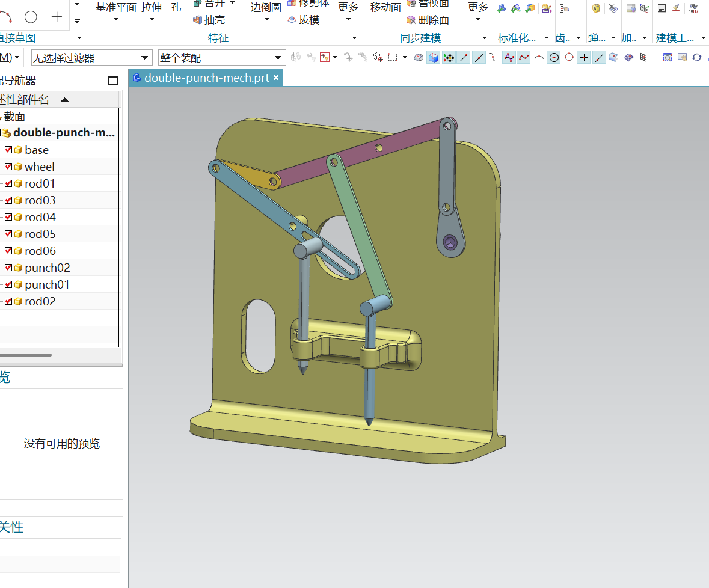Click the 孔 (Hole) button
Image resolution: width=709 pixels, height=588 pixels.
coord(176,7)
